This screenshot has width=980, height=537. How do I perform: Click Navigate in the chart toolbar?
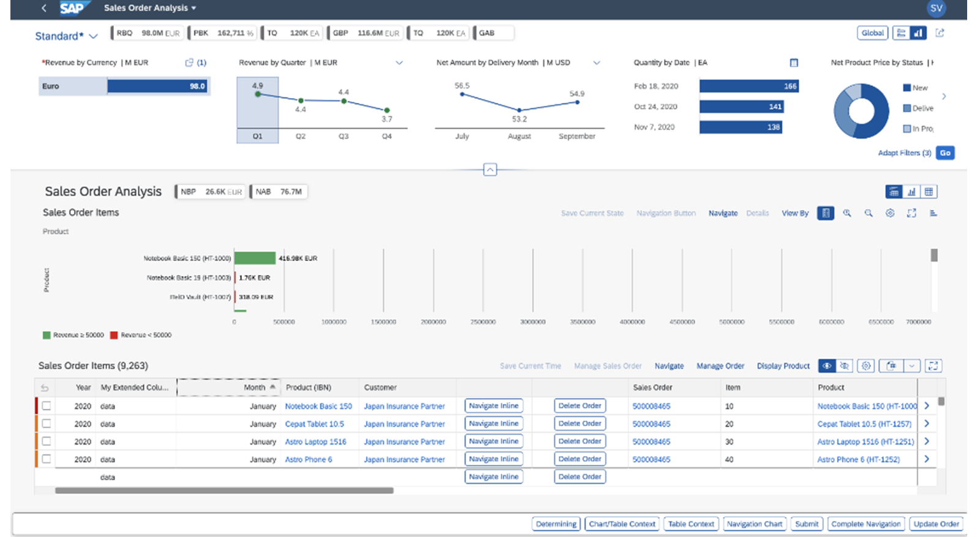click(x=723, y=213)
